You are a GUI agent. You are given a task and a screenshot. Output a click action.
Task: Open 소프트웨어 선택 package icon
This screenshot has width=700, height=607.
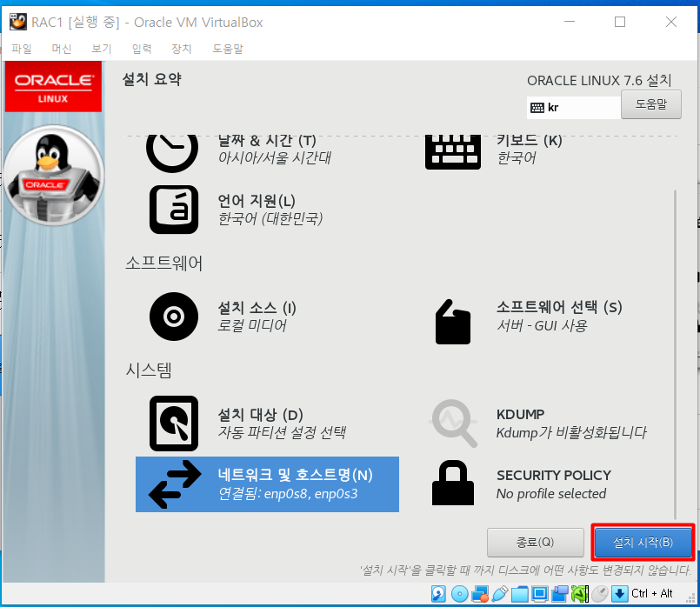coord(453,322)
